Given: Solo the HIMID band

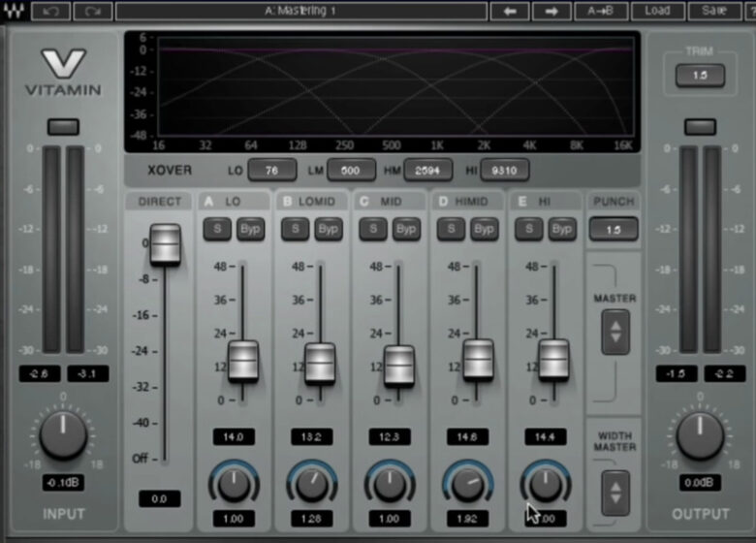Looking at the screenshot, I should click(x=452, y=229).
